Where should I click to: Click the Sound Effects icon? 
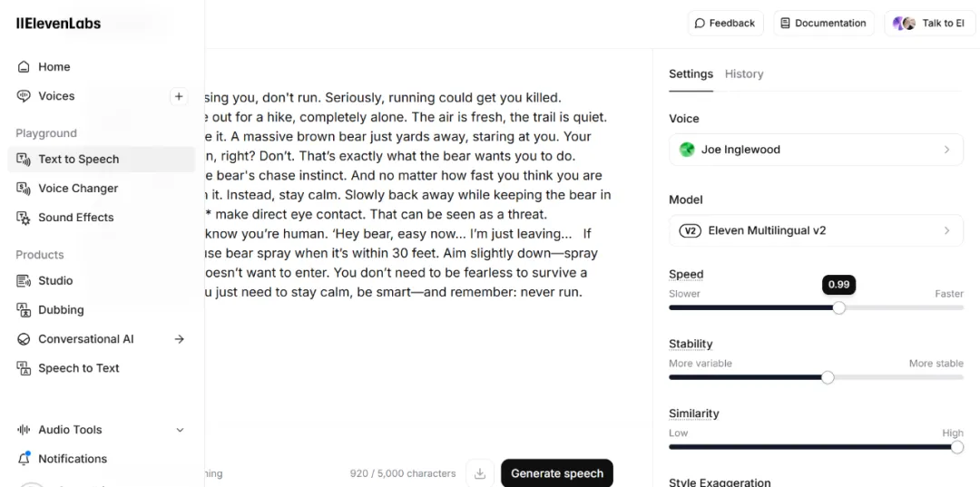(x=24, y=218)
